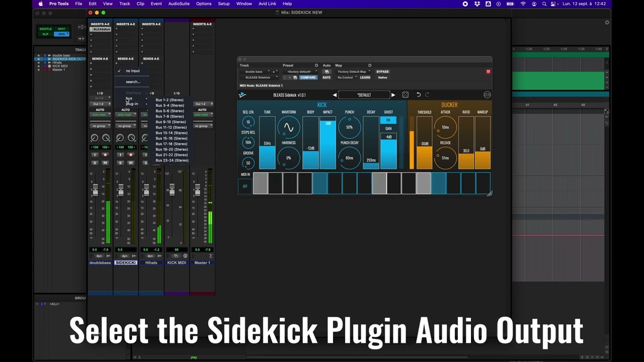644x362 pixels.
Task: Select Bus 1-2 (Stereo) from submenu
Action: [170, 100]
